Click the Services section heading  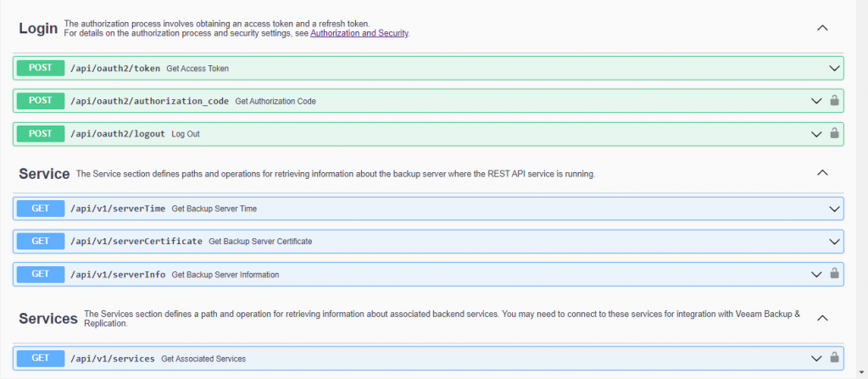point(48,319)
